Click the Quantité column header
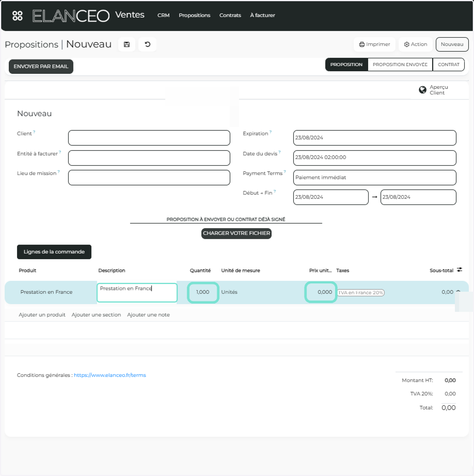This screenshot has height=476, width=474. click(200, 271)
